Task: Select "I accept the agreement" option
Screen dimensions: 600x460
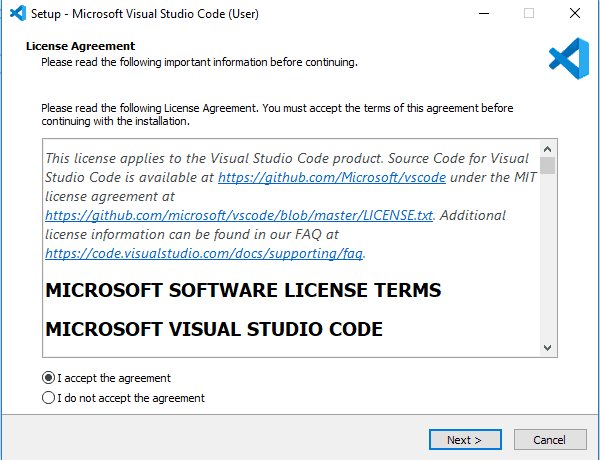Action: tap(49, 378)
